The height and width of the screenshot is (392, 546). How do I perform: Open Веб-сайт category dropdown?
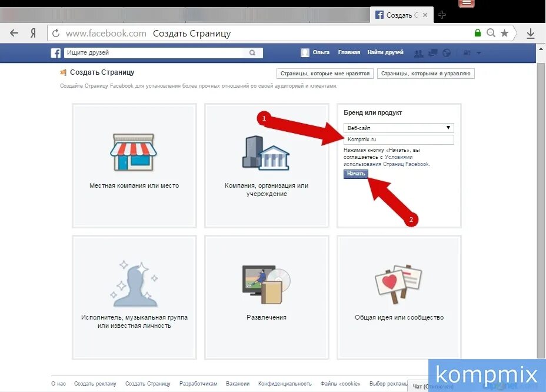[399, 128]
